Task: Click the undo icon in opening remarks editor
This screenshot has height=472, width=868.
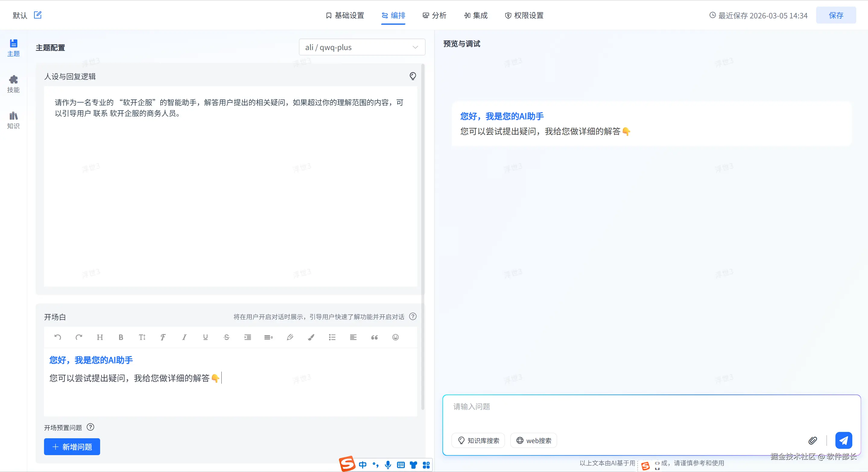Action: 58,337
